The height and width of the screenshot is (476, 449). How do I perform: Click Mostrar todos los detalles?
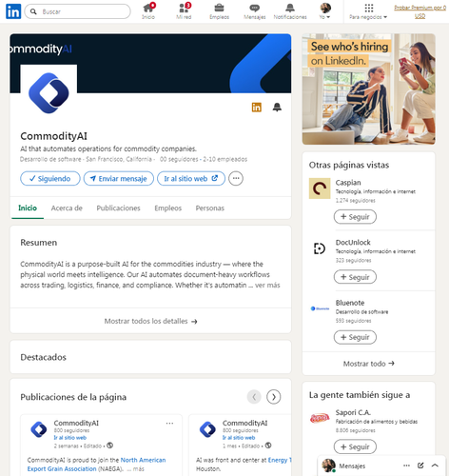click(x=150, y=321)
